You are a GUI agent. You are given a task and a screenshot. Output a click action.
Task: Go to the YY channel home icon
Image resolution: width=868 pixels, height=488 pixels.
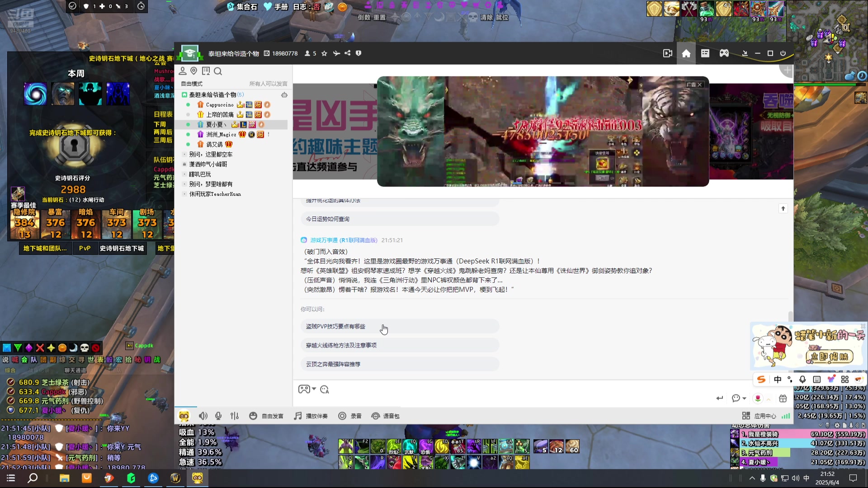coord(686,53)
